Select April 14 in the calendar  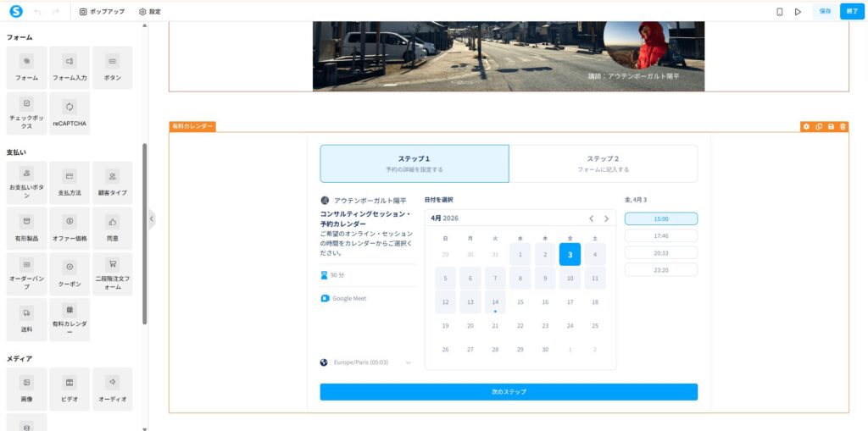495,302
